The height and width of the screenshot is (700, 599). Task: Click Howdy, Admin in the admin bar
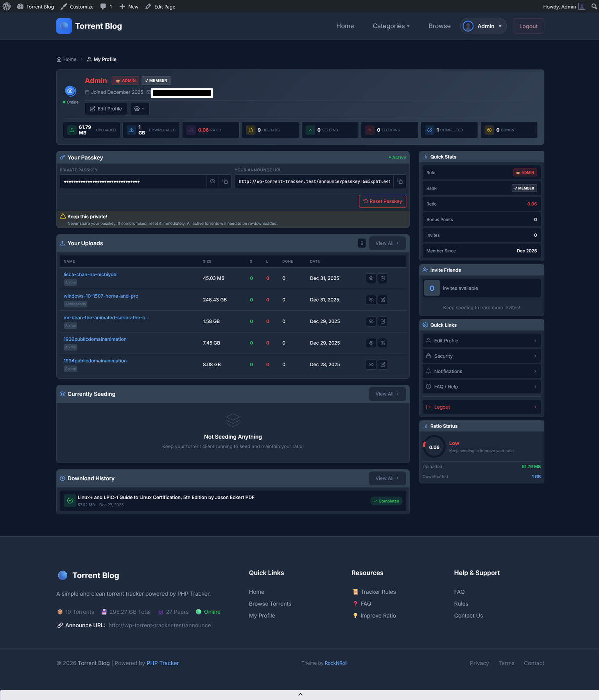point(564,6)
